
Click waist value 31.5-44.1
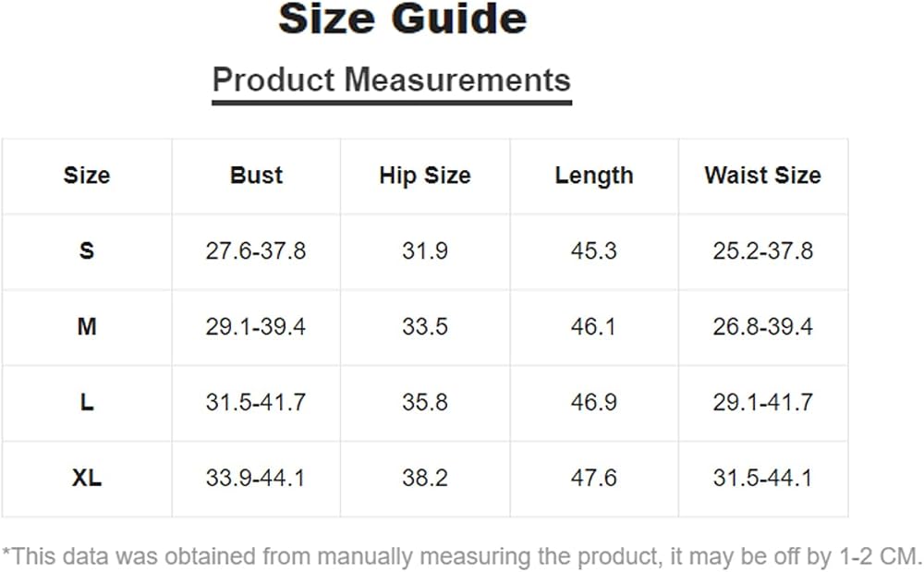click(x=763, y=478)
